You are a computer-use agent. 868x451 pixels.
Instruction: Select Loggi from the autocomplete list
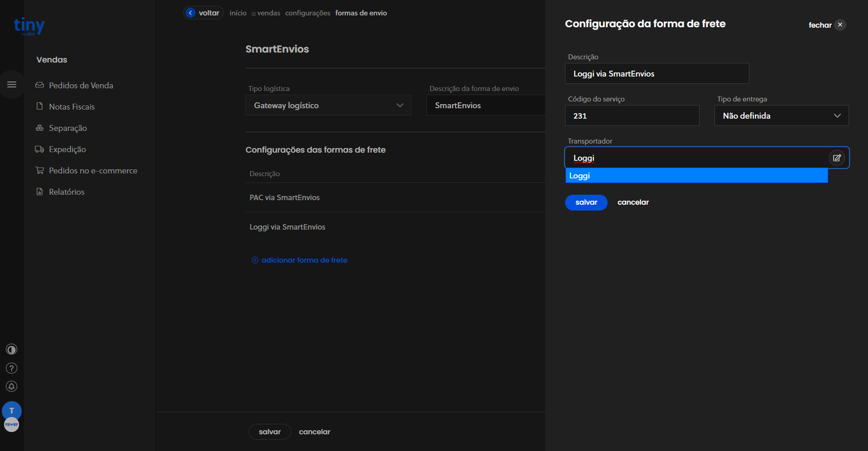coord(696,175)
